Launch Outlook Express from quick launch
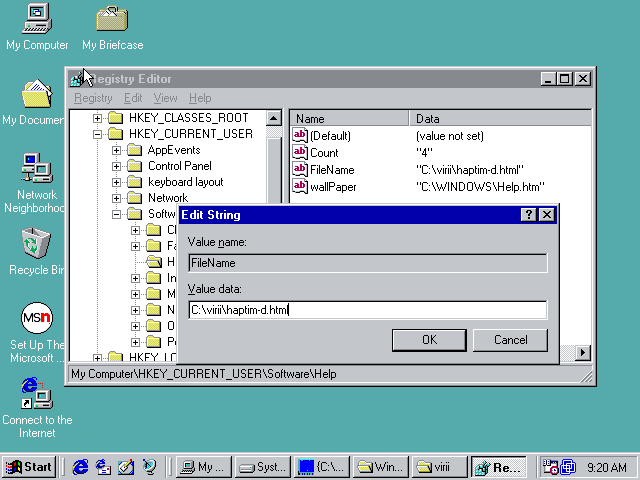This screenshot has height=480, width=640. pyautogui.click(x=103, y=467)
